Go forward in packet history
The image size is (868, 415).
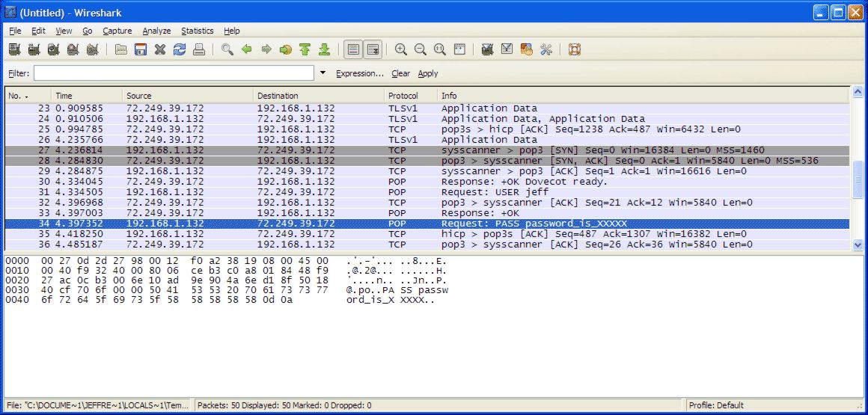[x=266, y=50]
